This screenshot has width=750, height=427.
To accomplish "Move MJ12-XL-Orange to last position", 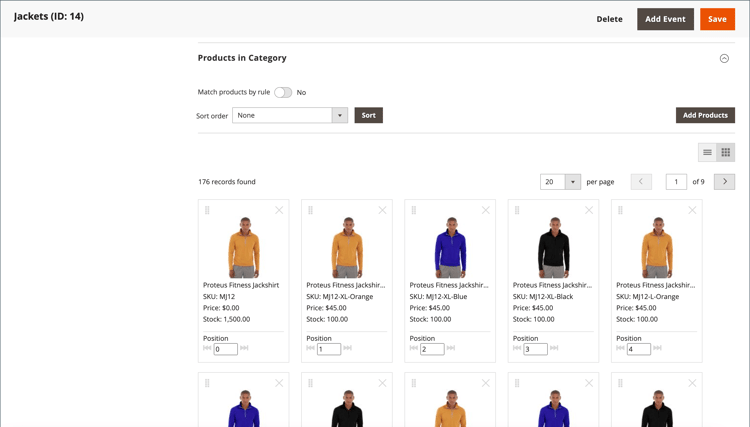I will coord(348,348).
